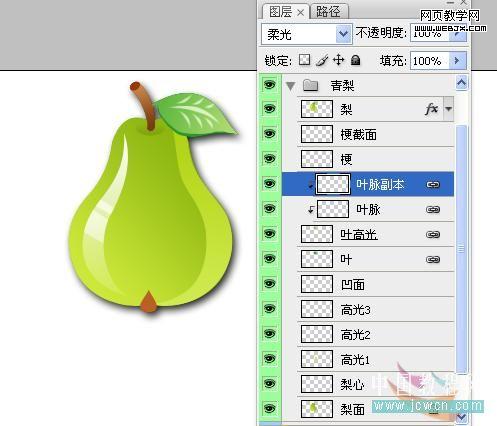
Task: Select the layer named 叶
Action: click(x=346, y=259)
